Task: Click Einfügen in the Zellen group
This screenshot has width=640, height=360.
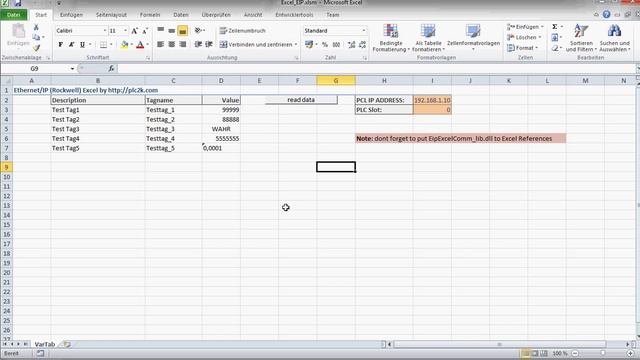Action: 525,27
